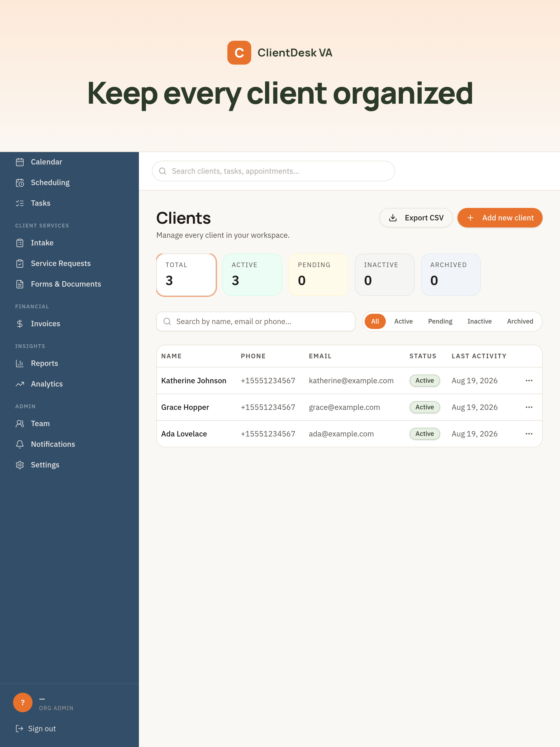Focus the Search by name, email field

pos(256,321)
